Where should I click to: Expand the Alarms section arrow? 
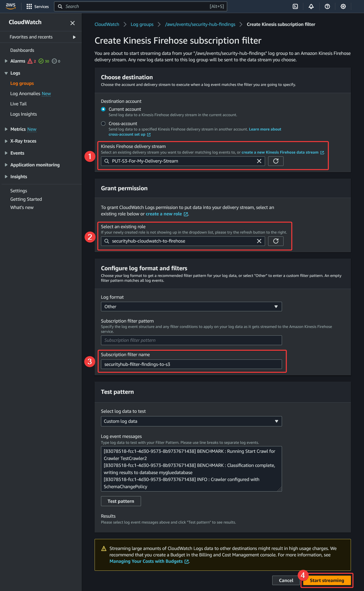click(6, 61)
